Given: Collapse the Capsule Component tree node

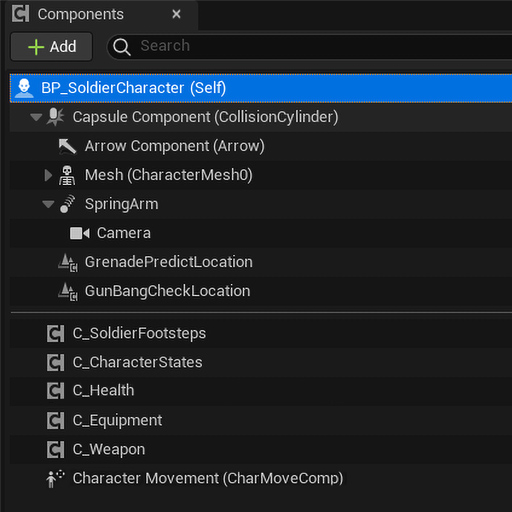Looking at the screenshot, I should pos(36,117).
